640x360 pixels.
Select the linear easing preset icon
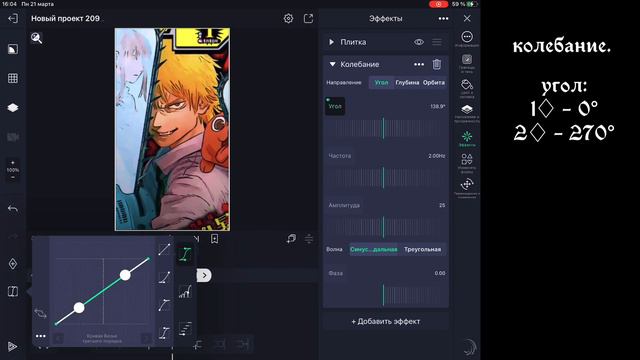[164, 249]
